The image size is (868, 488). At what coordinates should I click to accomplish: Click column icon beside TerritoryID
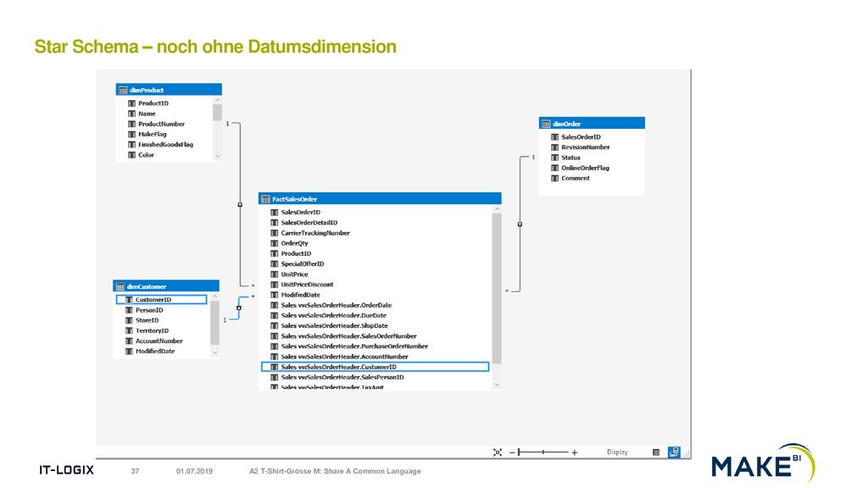tap(129, 330)
